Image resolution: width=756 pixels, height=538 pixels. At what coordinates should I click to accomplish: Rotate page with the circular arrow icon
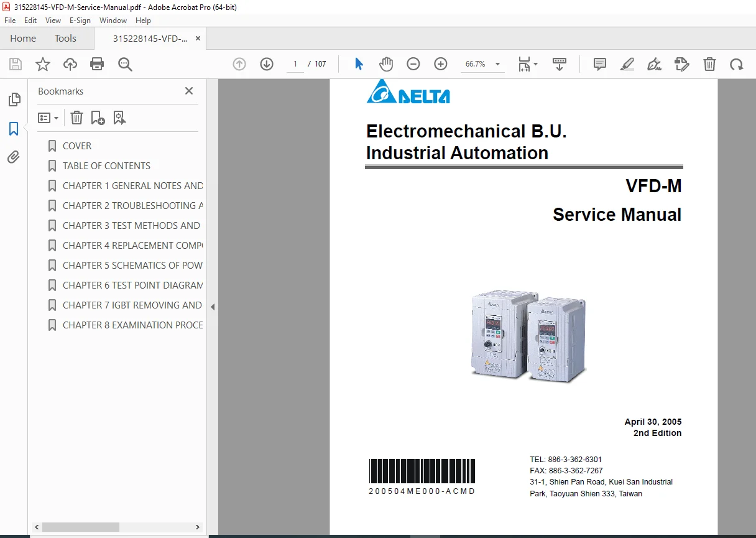[x=737, y=64]
